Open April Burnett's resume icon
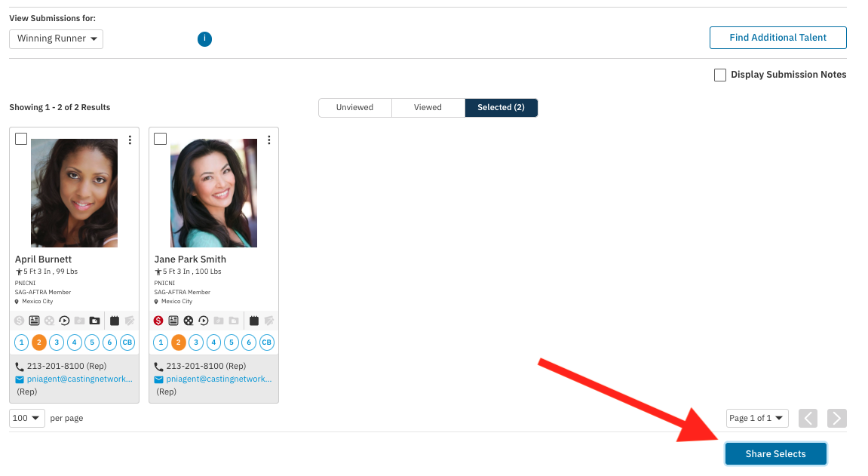Viewport: 868px width, 476px height. pyautogui.click(x=34, y=320)
